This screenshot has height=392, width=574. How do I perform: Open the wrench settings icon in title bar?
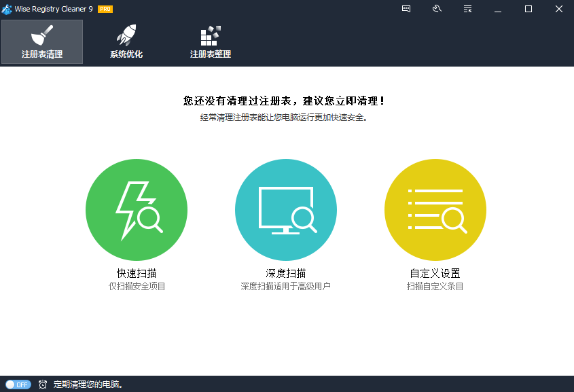coord(437,9)
